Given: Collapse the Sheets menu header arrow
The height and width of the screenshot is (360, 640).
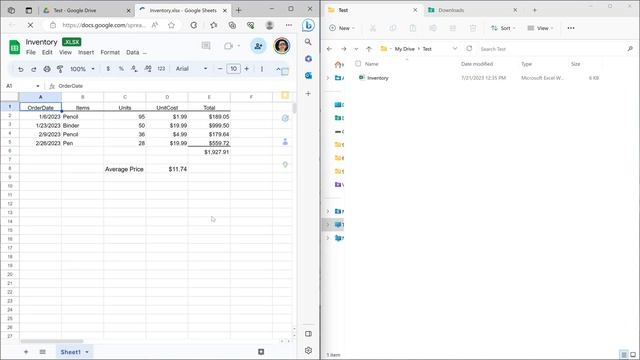Looking at the screenshot, I should click(278, 69).
